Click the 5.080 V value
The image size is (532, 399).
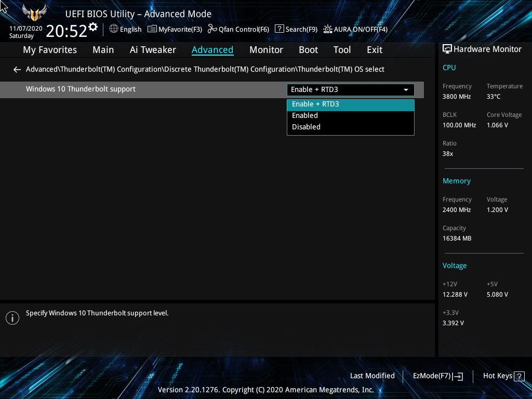click(x=497, y=295)
